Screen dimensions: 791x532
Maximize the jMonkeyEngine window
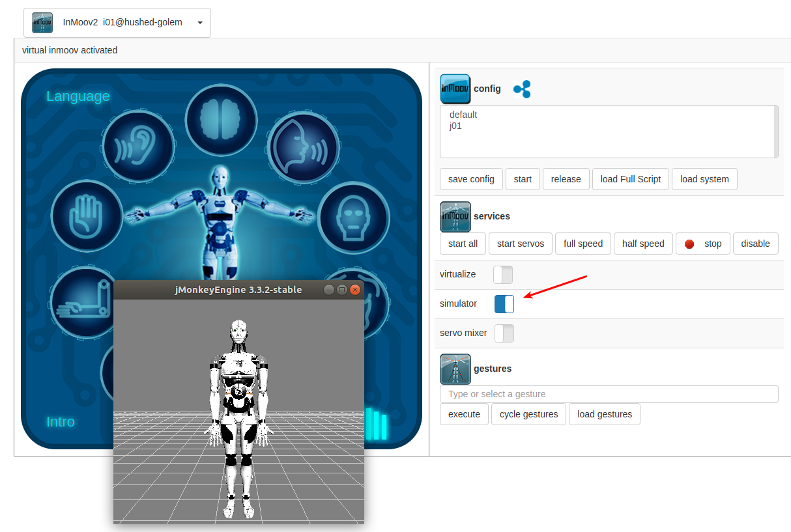point(342,290)
